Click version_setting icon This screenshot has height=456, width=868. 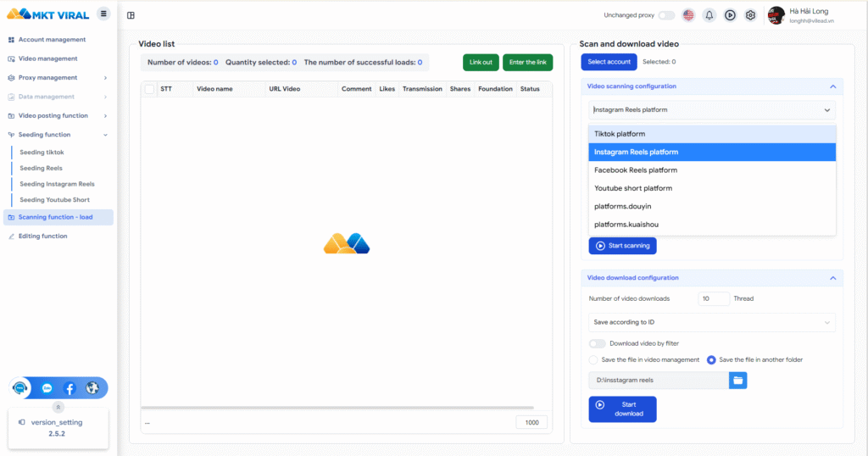pos(21,422)
